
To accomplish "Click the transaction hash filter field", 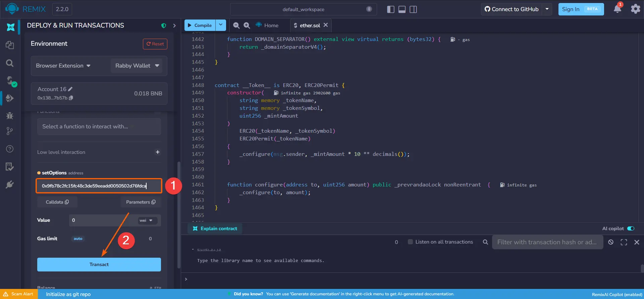I will [x=547, y=242].
